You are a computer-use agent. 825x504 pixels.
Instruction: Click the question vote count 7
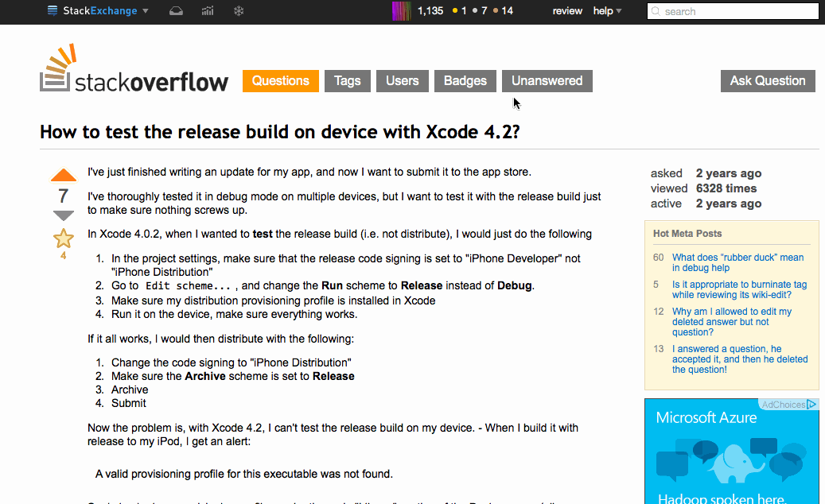coord(63,196)
